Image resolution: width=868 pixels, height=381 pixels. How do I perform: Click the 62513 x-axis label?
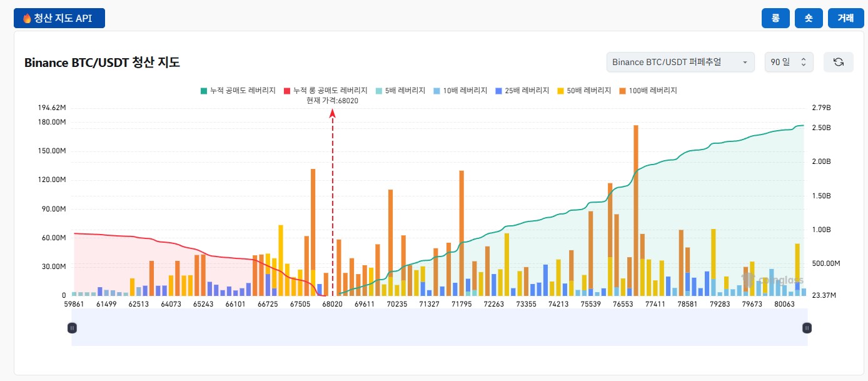139,304
